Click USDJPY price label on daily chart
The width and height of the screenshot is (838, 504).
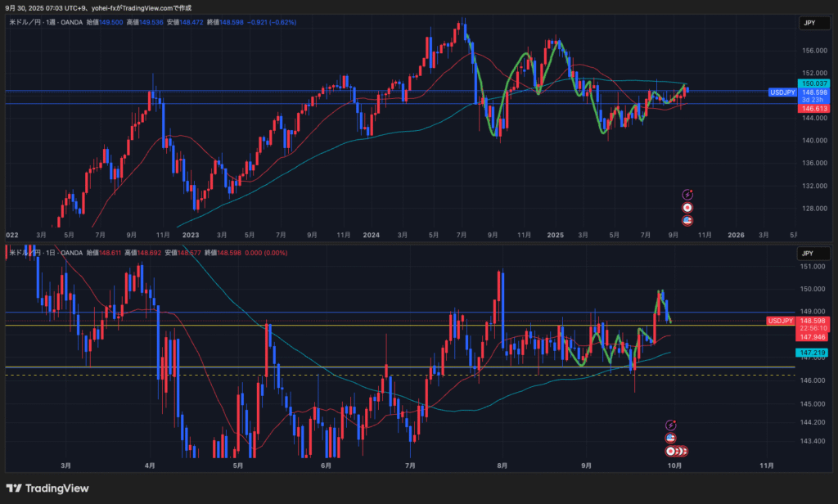[780, 321]
